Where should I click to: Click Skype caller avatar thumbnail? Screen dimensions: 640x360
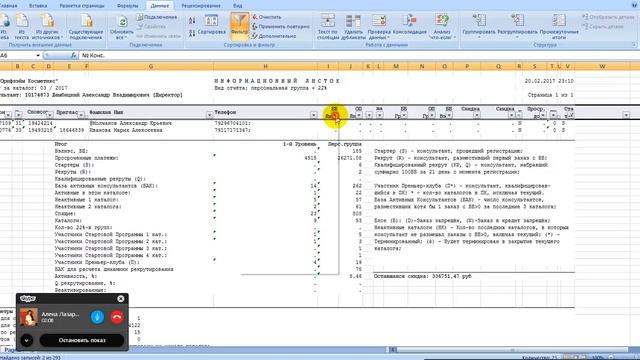coord(29,317)
